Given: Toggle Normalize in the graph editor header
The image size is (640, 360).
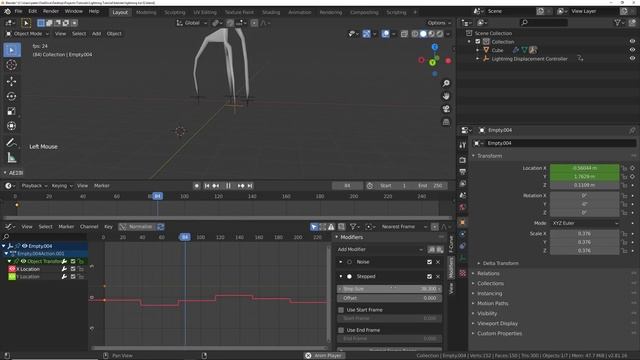Looking at the screenshot, I should click(137, 227).
